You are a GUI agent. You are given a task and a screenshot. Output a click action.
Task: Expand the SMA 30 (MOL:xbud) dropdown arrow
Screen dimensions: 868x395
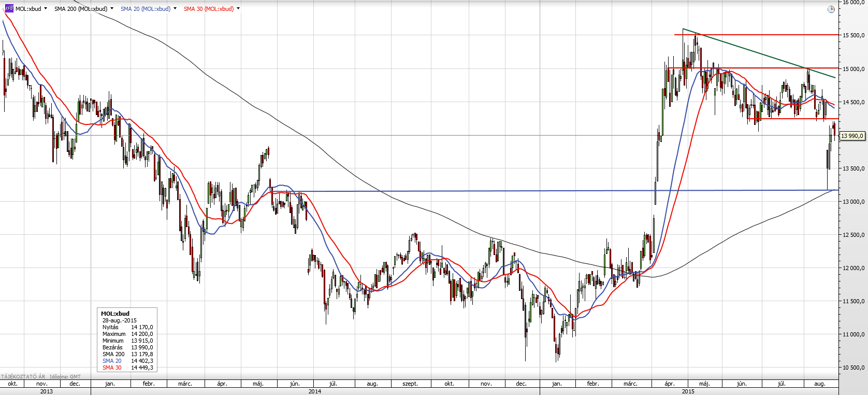[x=238, y=9]
